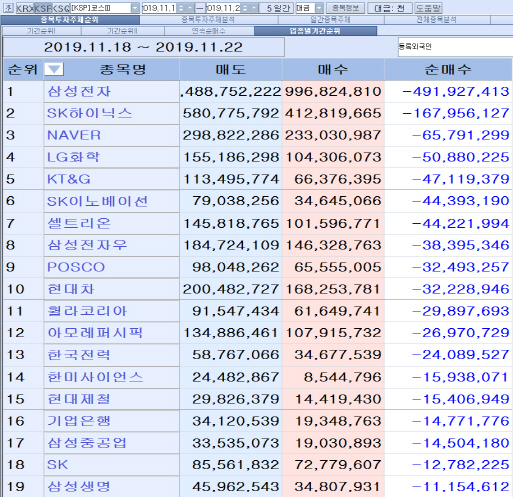513x497 pixels.
Task: Click buy amount 66,376,395
Action: pos(338,179)
